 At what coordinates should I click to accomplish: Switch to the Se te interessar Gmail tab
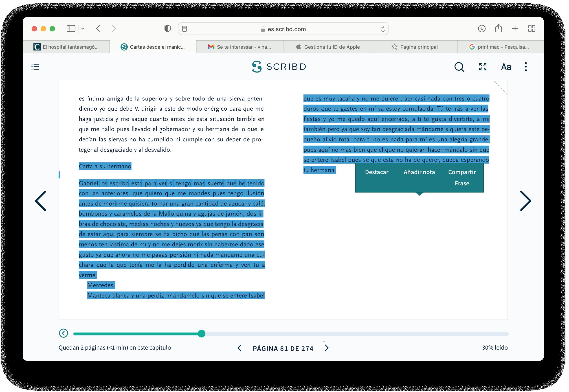click(240, 47)
